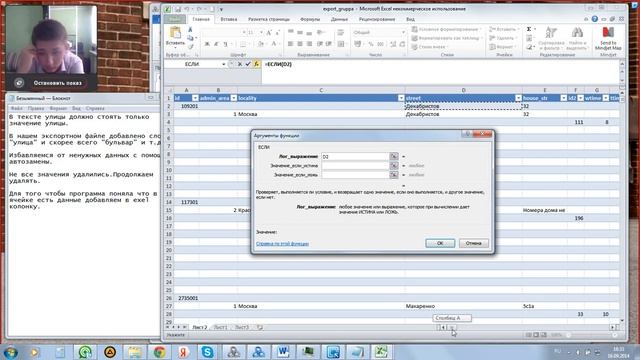Click the Windows Start button
The width and height of the screenshot is (640, 360).
pos(10,352)
